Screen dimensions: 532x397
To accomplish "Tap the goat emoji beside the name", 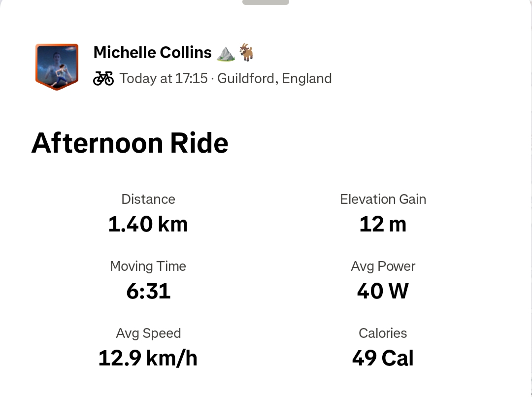I will pyautogui.click(x=246, y=52).
